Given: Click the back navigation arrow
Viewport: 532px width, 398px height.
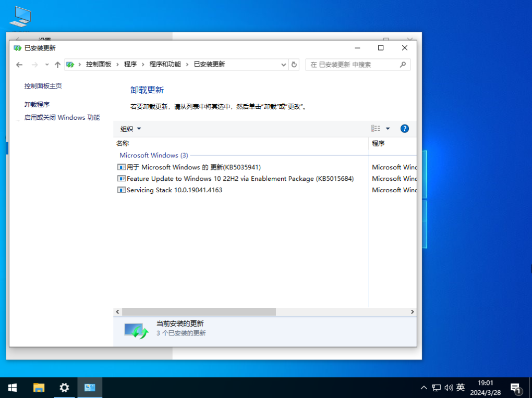Looking at the screenshot, I should [19, 64].
